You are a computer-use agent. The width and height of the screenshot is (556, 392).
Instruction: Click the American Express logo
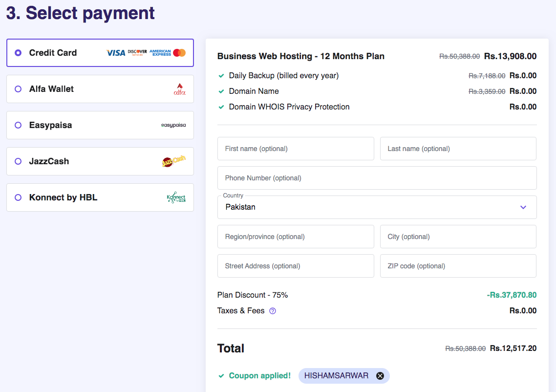click(x=160, y=53)
